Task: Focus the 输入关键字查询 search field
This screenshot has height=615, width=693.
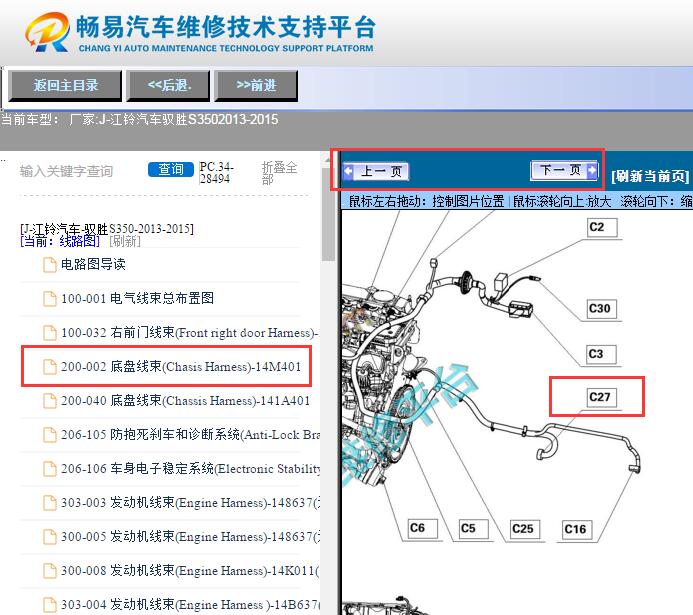Action: (66, 171)
